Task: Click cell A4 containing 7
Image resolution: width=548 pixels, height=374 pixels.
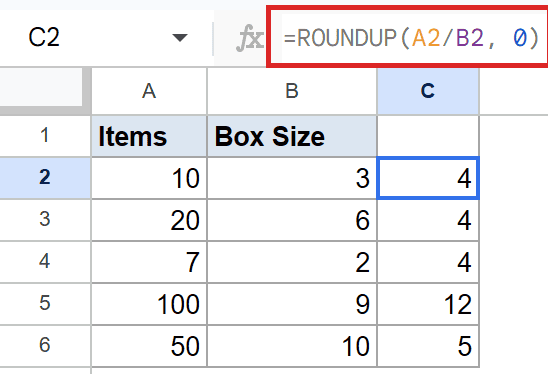Action: pos(149,262)
